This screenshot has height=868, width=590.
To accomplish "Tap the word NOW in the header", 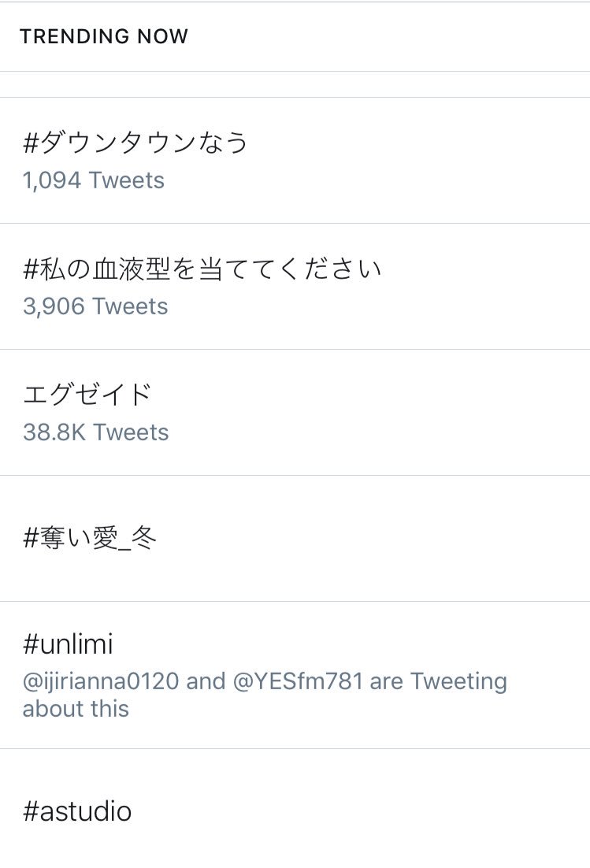I will (x=163, y=36).
